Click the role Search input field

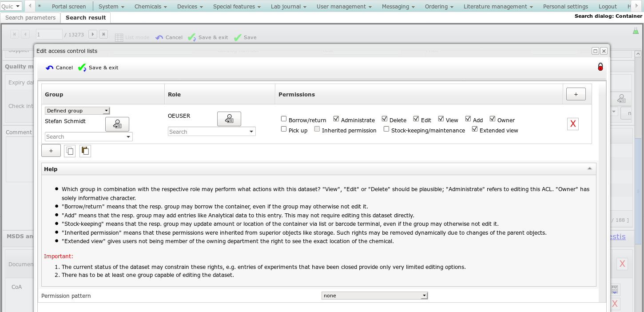pos(208,132)
